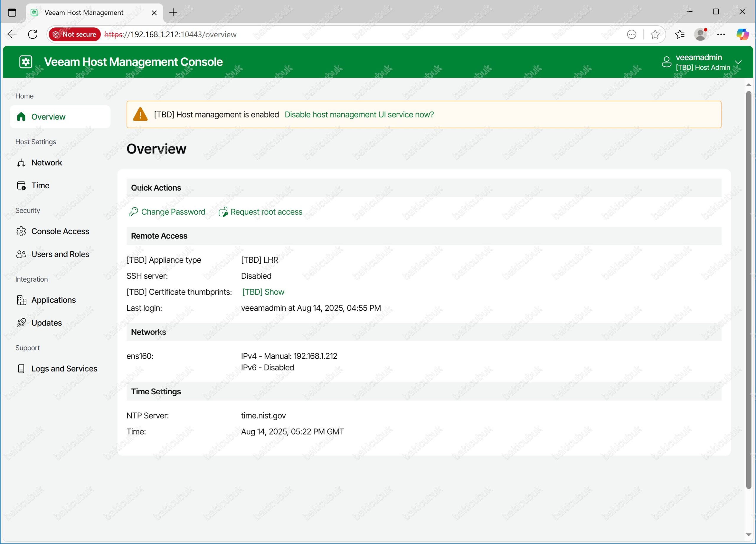Click the veeamadmin username text

pyautogui.click(x=699, y=57)
